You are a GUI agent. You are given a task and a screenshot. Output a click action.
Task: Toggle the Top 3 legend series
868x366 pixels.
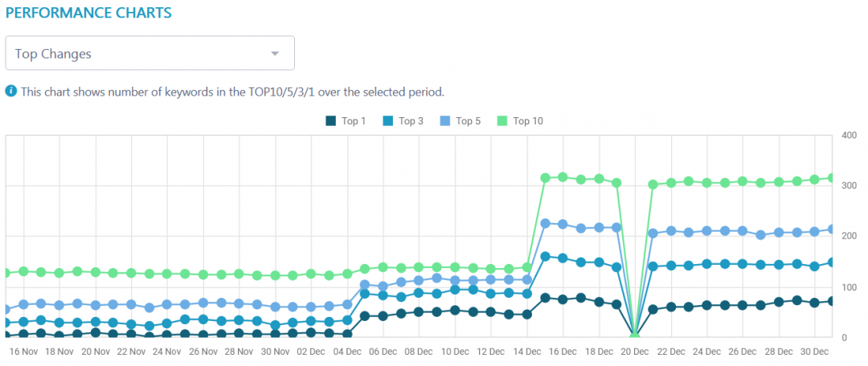click(410, 121)
